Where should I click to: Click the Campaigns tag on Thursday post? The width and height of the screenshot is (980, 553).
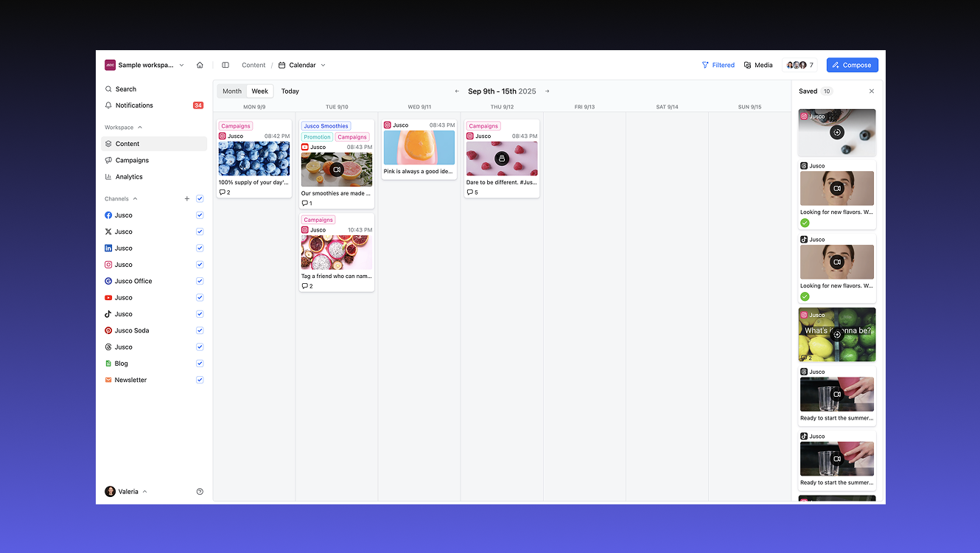(x=483, y=126)
